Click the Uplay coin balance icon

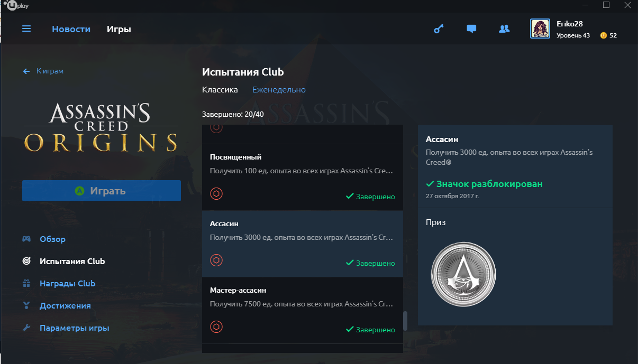coord(603,35)
